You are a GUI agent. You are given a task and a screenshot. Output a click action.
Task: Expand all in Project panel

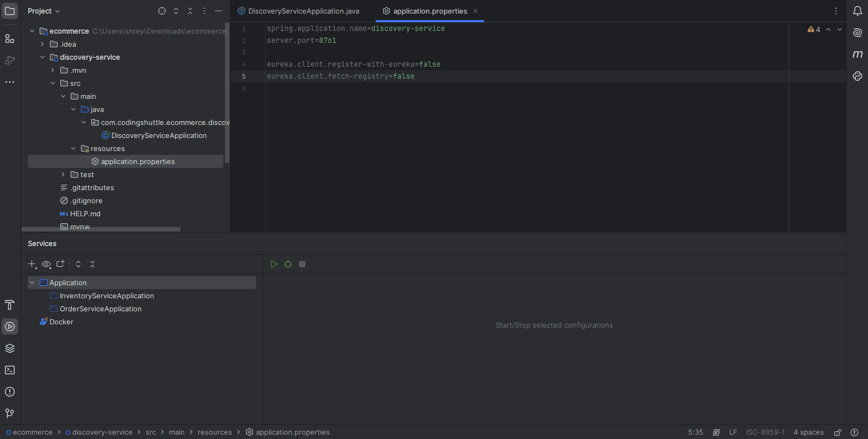[x=176, y=11]
